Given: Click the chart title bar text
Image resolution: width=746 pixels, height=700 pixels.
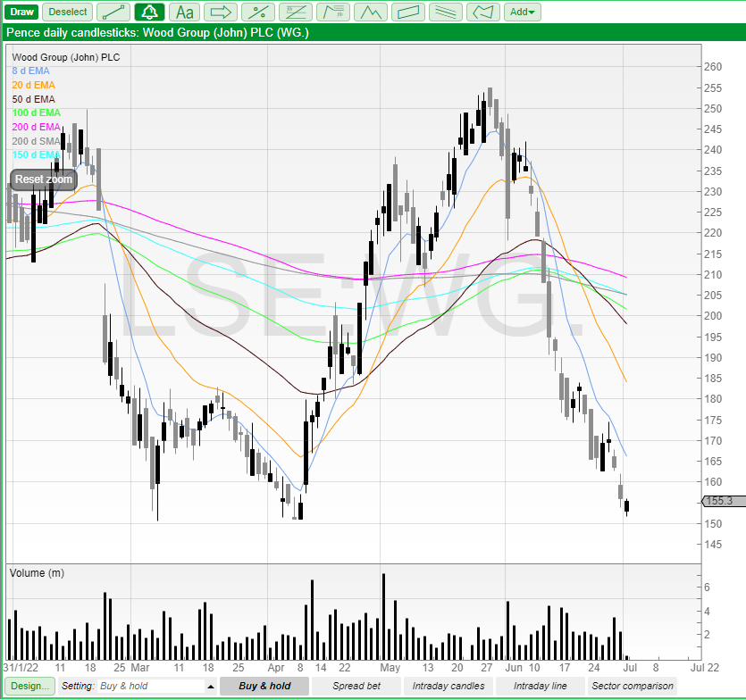Looking at the screenshot, I should (157, 33).
